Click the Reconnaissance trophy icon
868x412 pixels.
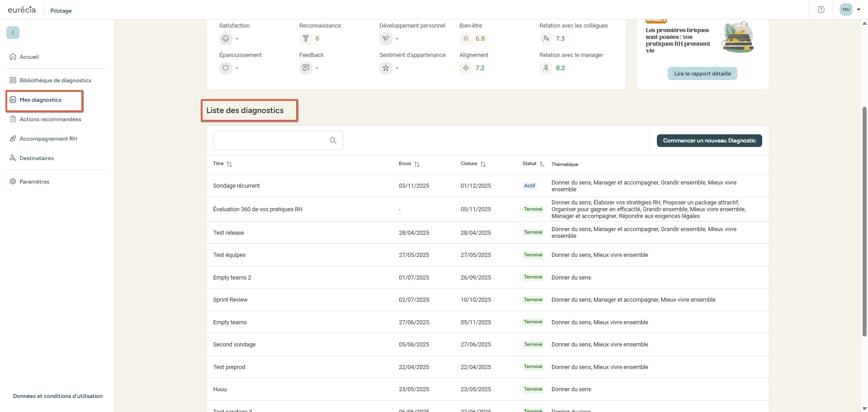pos(306,38)
